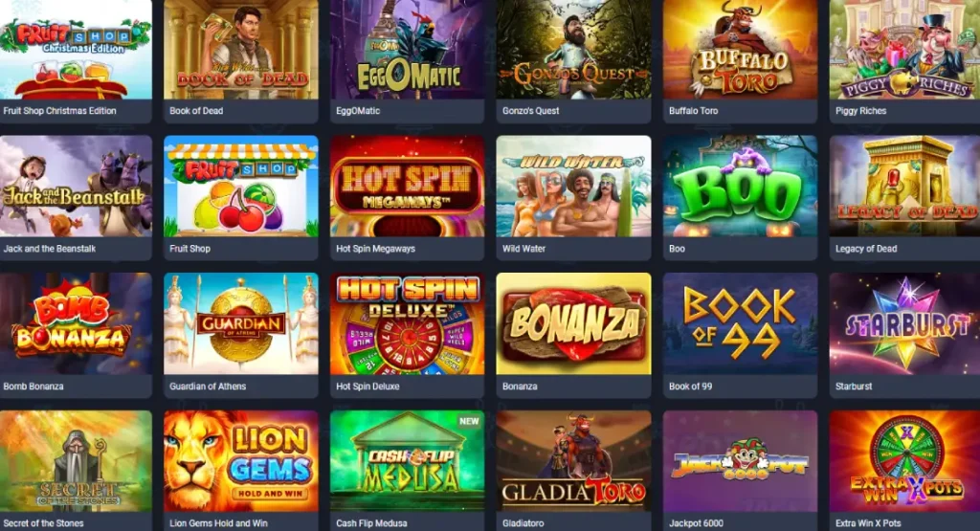The height and width of the screenshot is (531, 980).
Task: Launch the Starburst slot thumbnail
Action: [904, 323]
